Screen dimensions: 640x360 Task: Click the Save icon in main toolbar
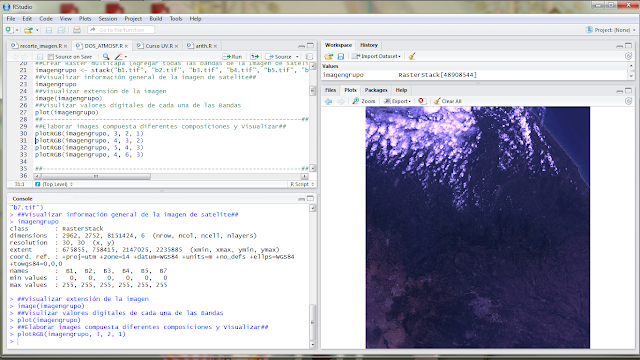pos(49,30)
